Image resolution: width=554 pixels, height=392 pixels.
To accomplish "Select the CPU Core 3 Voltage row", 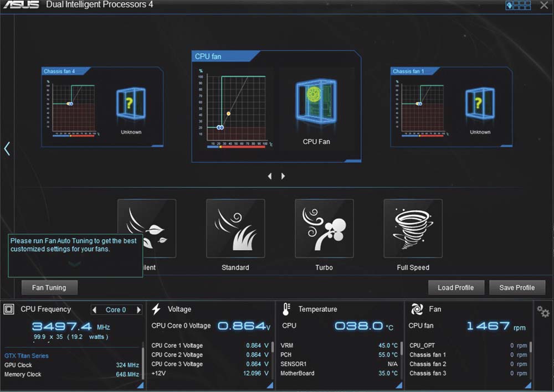I will [x=210, y=364].
